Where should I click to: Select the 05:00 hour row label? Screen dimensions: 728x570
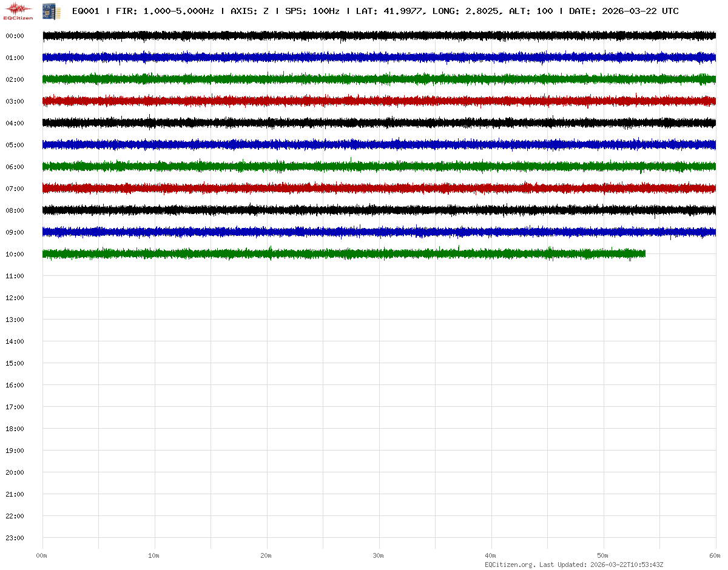pyautogui.click(x=15, y=145)
